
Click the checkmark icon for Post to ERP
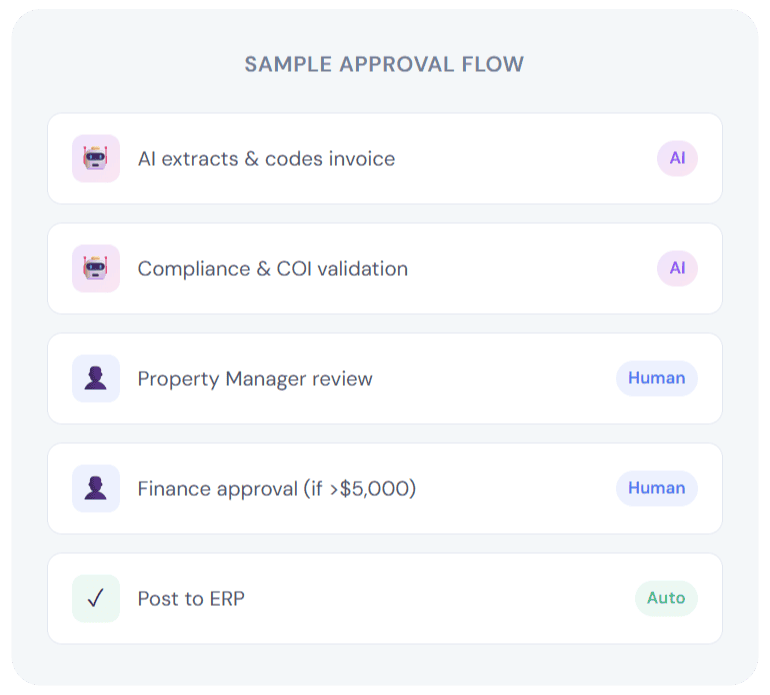point(96,599)
